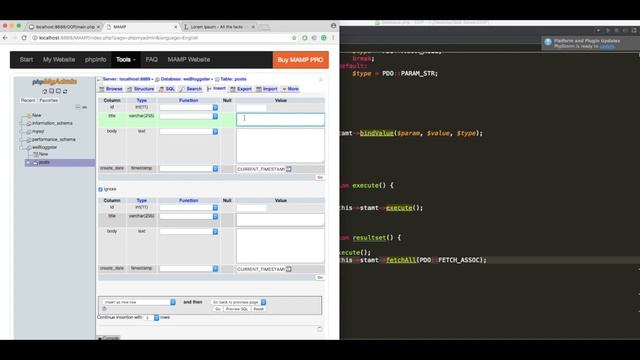This screenshot has width=640, height=360.
Task: Switch to localhost:8888/OOP/main.php browser tab
Action: coord(64,27)
